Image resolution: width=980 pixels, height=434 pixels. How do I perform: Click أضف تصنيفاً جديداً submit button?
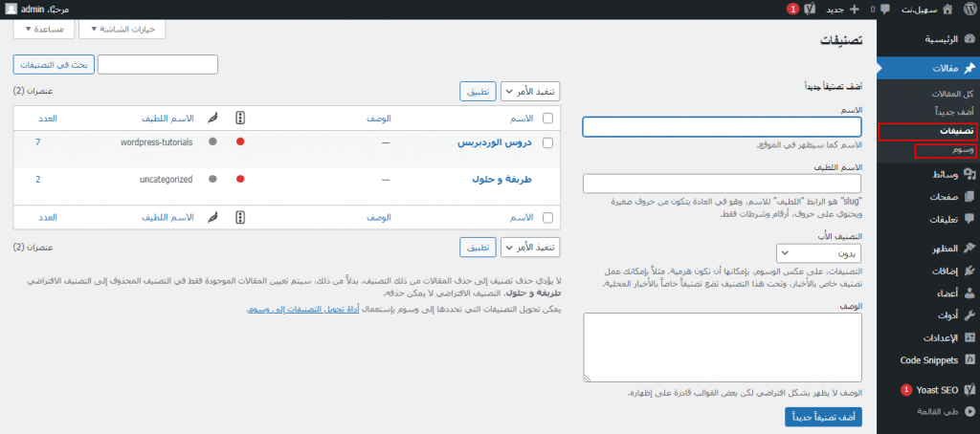(823, 417)
